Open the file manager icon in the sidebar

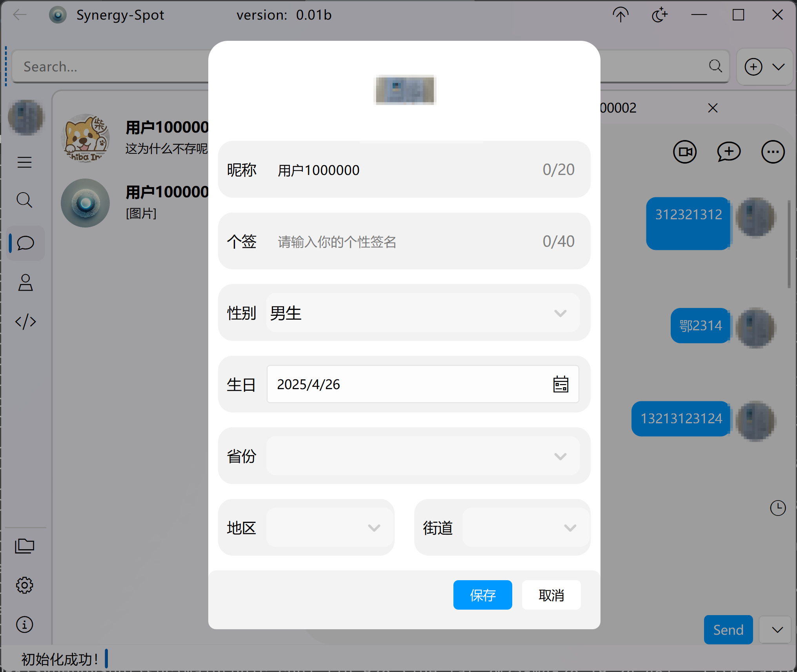click(25, 546)
